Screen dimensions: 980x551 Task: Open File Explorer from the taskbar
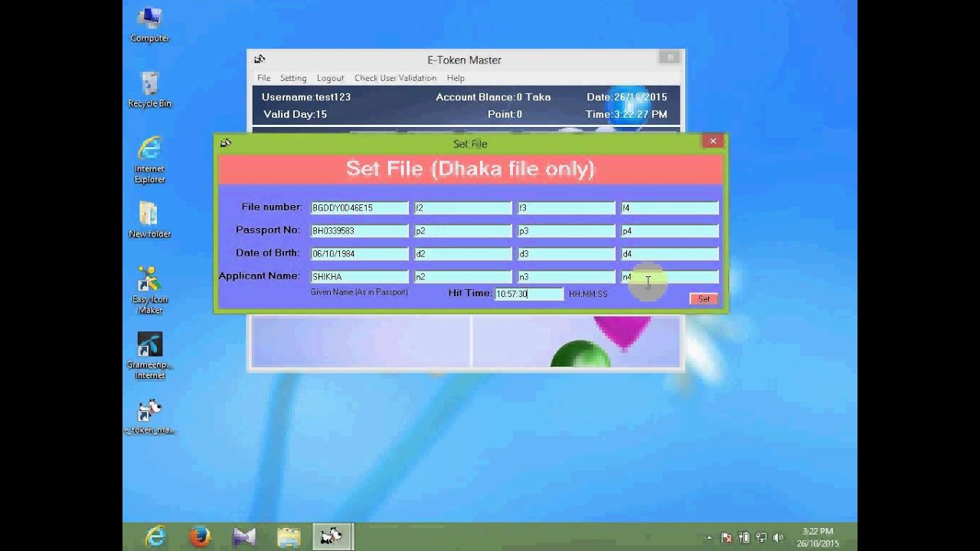(289, 537)
